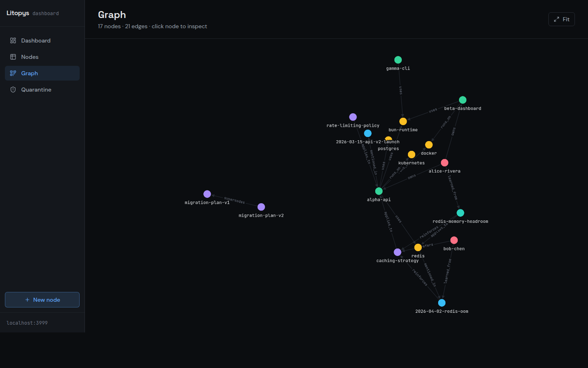Select the redis node in the graph
The image size is (588, 368).
(x=418, y=247)
